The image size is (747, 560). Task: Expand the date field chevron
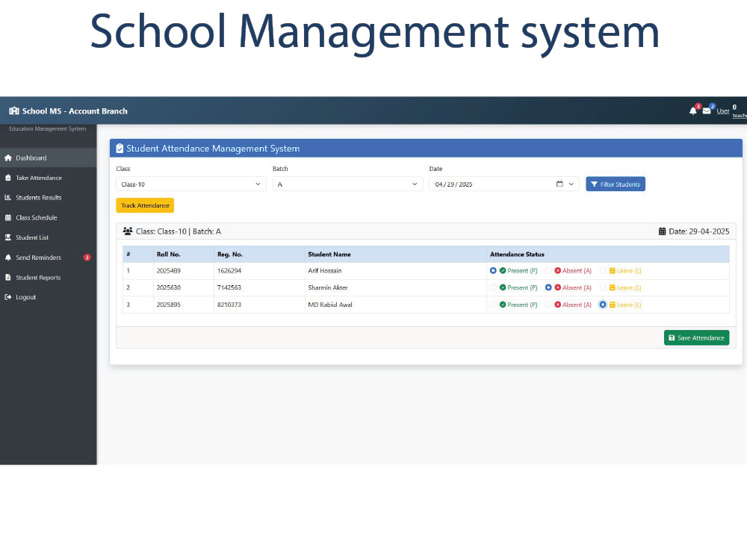[571, 184]
